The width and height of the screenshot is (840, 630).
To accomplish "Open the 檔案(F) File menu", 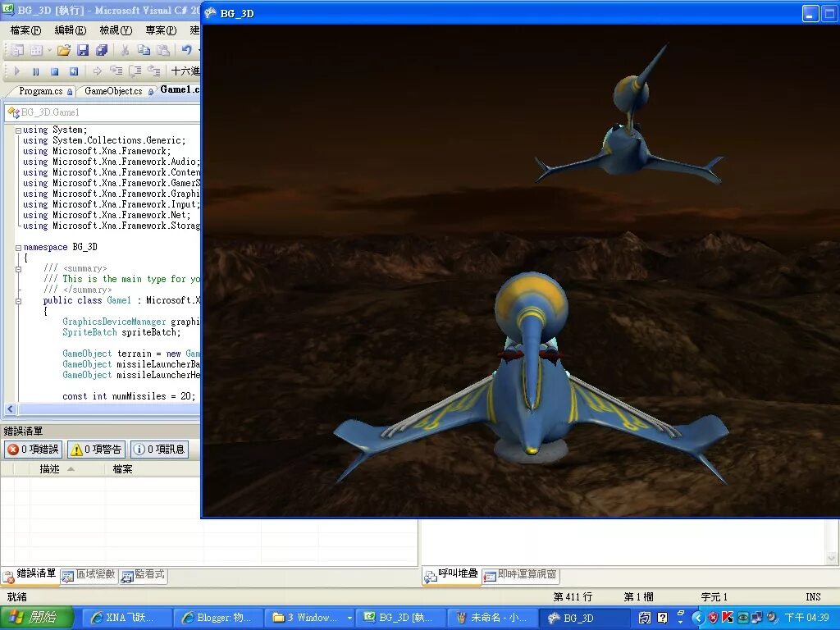I will [x=25, y=30].
